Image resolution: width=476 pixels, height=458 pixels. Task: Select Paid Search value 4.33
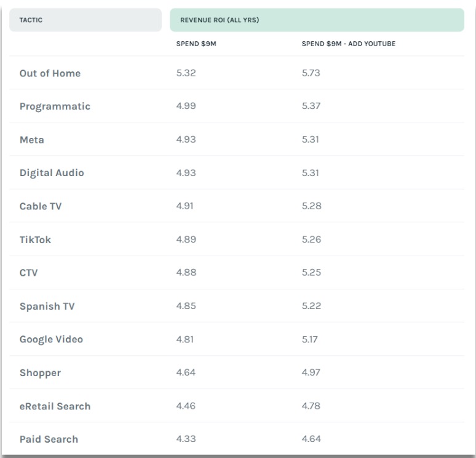tap(186, 439)
